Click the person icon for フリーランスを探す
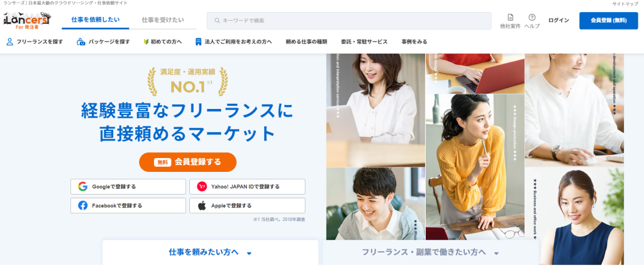The width and height of the screenshot is (644, 277). (10, 42)
